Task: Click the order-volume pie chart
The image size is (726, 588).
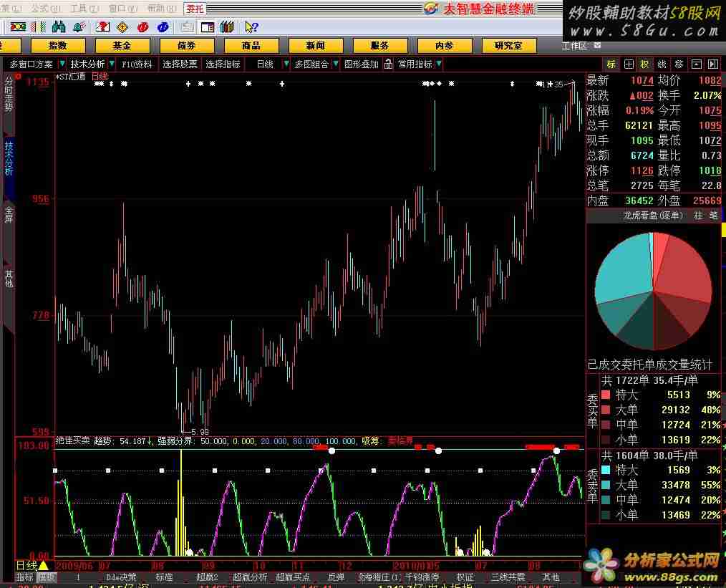Action: (x=653, y=291)
